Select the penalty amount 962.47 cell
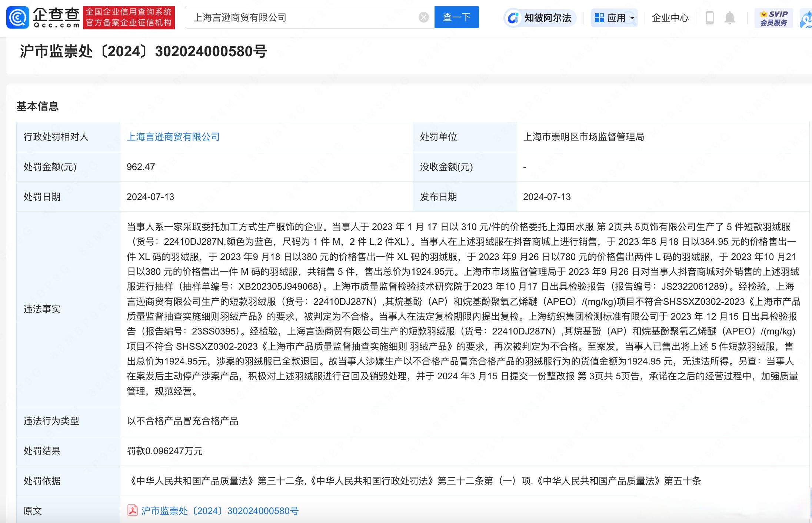The height and width of the screenshot is (523, 812). [x=140, y=167]
